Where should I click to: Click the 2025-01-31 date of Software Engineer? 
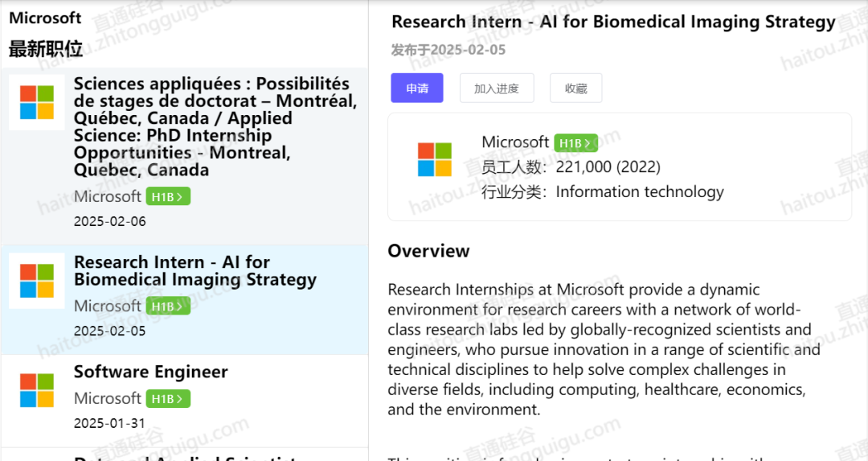109,423
